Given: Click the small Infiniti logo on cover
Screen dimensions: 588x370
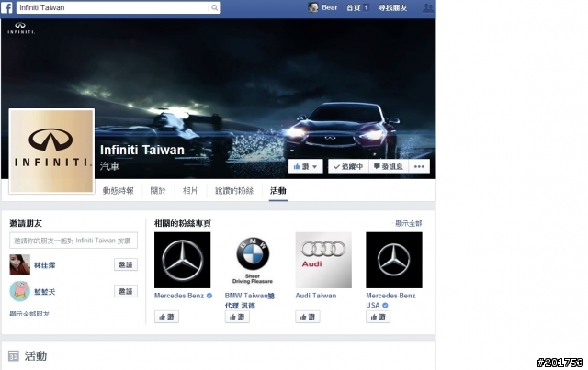Looking at the screenshot, I should pyautogui.click(x=20, y=28).
